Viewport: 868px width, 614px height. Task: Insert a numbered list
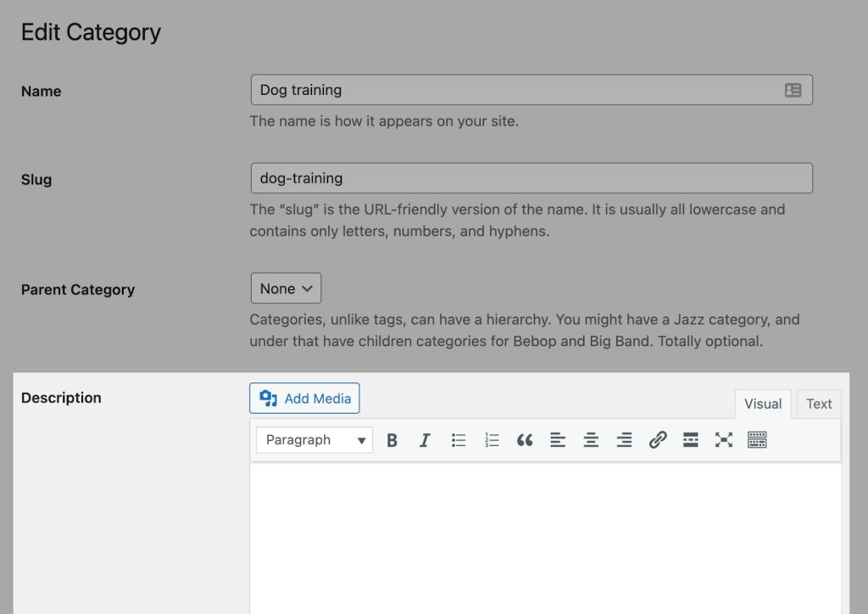[492, 440]
